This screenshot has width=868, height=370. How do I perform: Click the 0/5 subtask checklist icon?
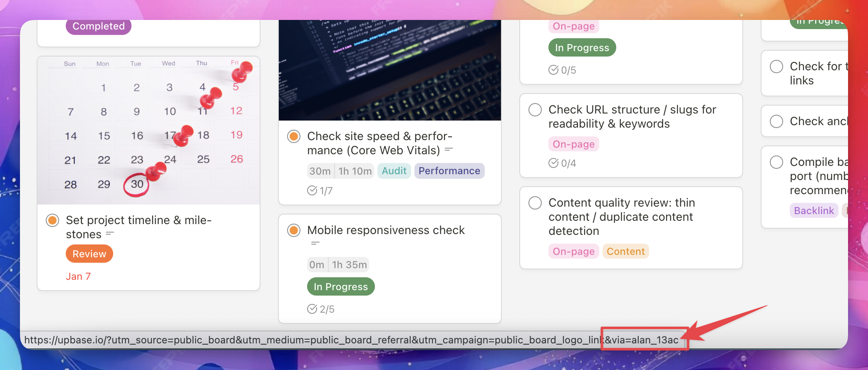point(553,70)
